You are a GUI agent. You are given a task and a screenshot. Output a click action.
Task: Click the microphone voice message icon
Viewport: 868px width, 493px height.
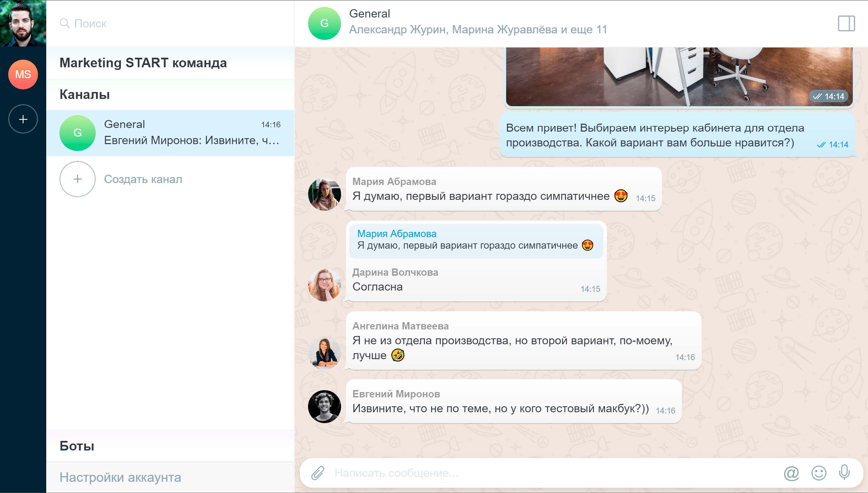844,472
